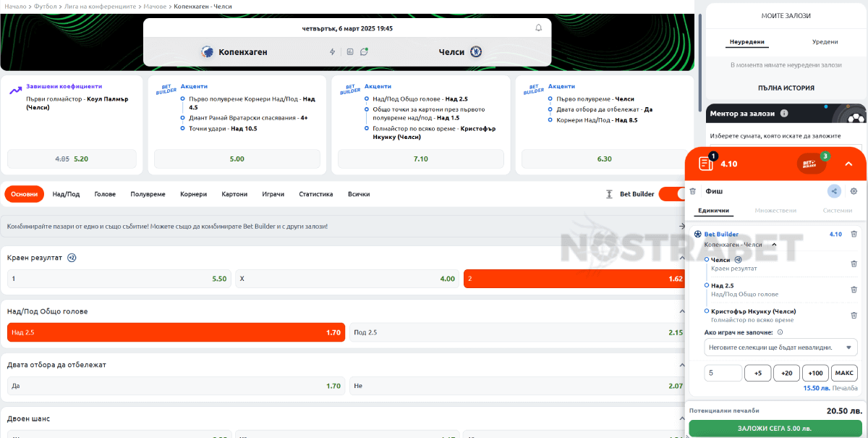Add +20 to the stake

pyautogui.click(x=786, y=373)
